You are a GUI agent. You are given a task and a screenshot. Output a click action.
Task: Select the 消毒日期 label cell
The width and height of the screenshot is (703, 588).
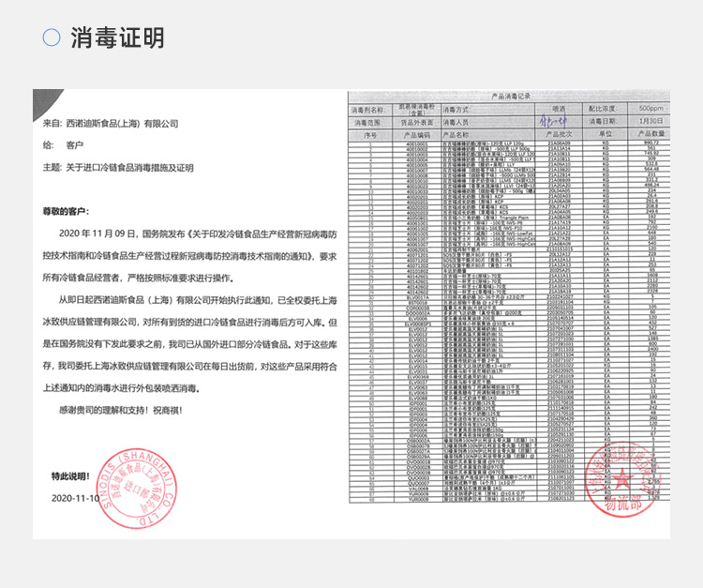[604, 122]
